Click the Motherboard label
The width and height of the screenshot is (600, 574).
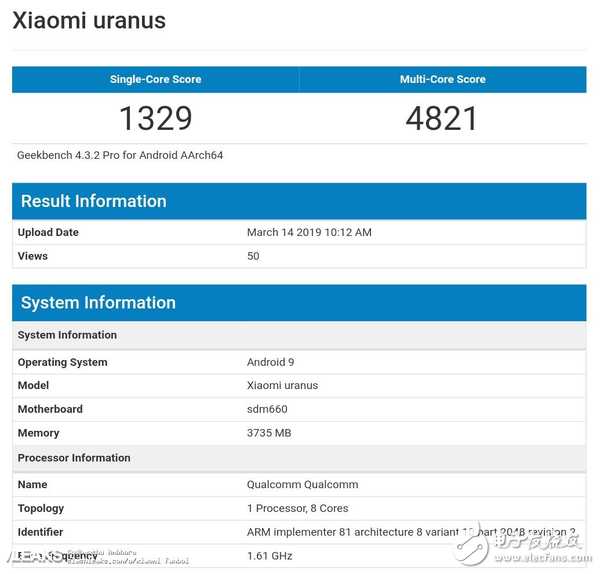[50, 409]
